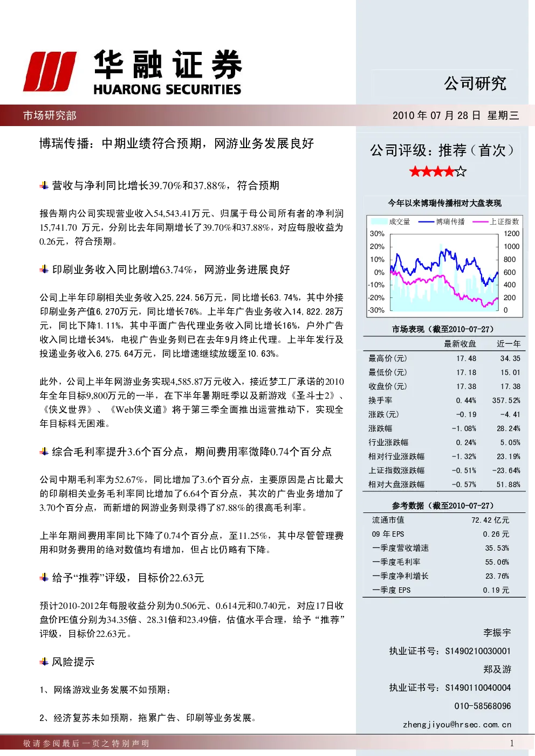
Task: Click the 公司评级：推荐（首次） rating text
Action: coord(442,150)
